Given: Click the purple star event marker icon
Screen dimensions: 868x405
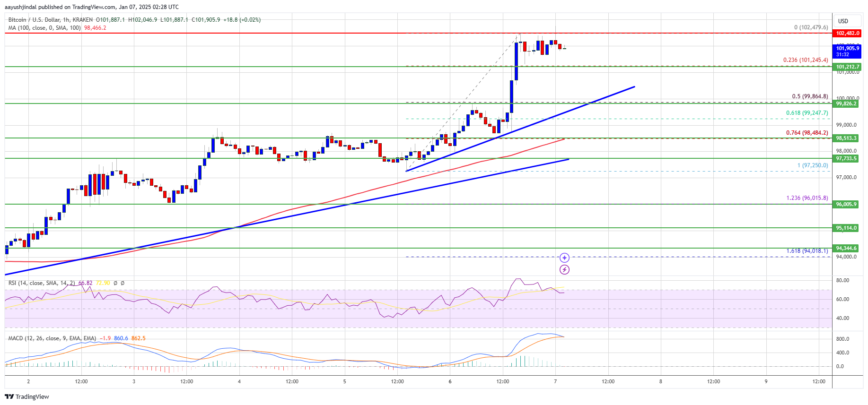Looking at the screenshot, I should pyautogui.click(x=564, y=258).
